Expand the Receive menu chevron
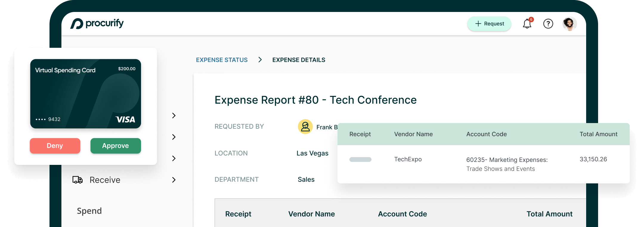The width and height of the screenshot is (644, 227). click(174, 180)
